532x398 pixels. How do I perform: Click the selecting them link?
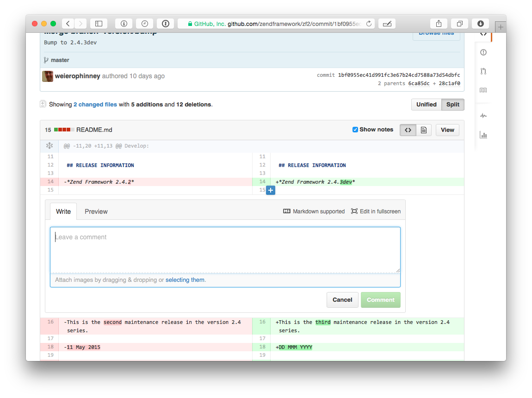pyautogui.click(x=185, y=280)
